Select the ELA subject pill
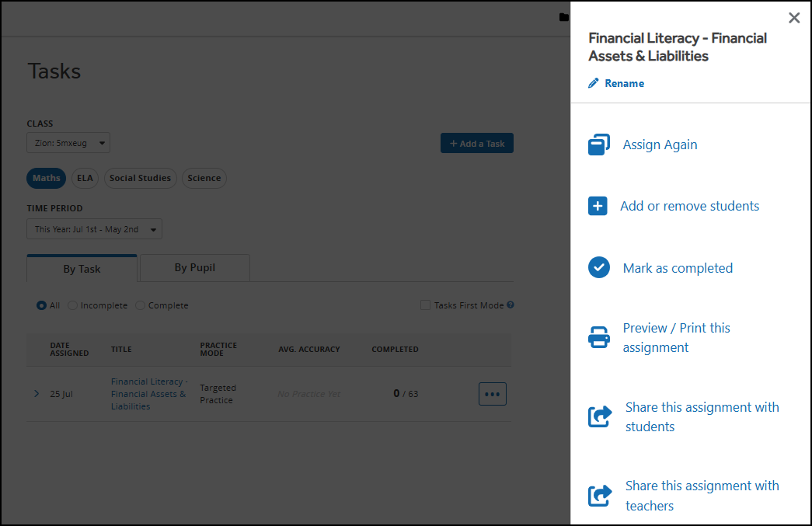Image resolution: width=812 pixels, height=526 pixels. pos(85,178)
